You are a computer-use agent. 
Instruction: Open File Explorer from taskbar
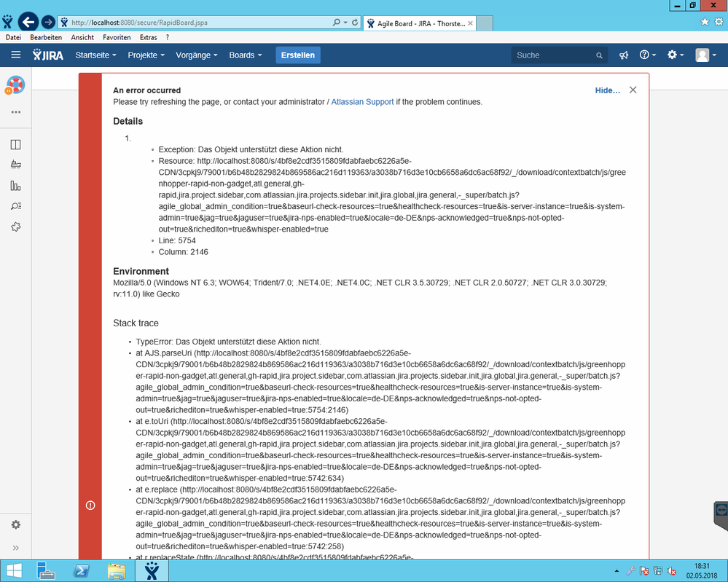click(117, 570)
